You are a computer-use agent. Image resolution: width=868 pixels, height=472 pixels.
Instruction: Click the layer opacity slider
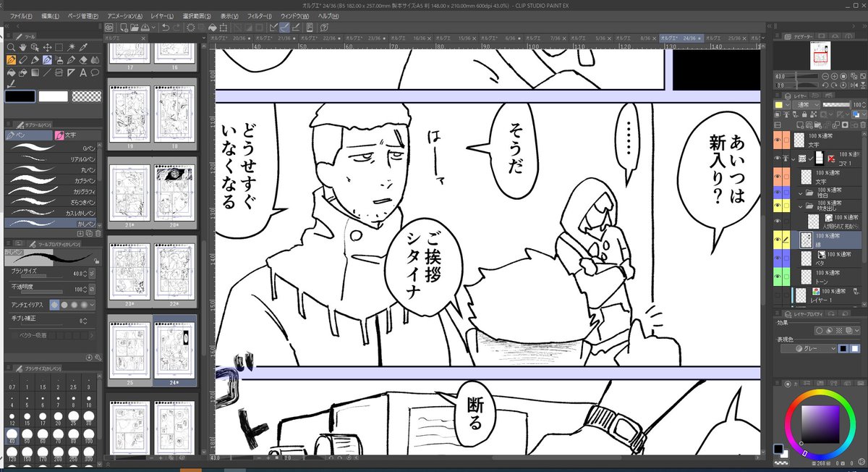(836, 105)
